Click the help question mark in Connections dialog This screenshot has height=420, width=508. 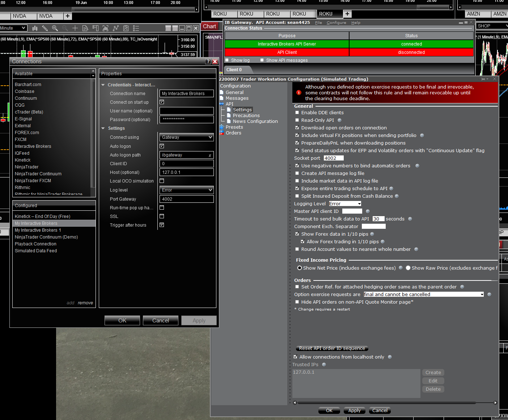pos(208,61)
